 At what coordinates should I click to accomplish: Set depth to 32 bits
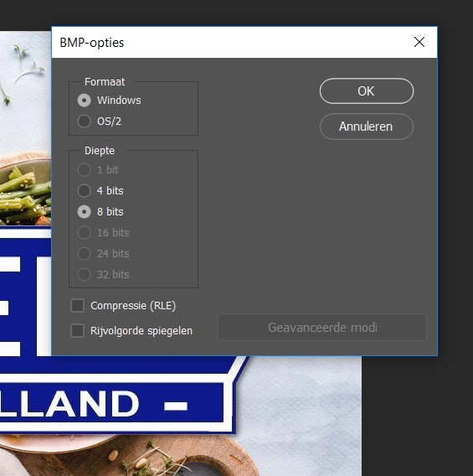(x=84, y=274)
